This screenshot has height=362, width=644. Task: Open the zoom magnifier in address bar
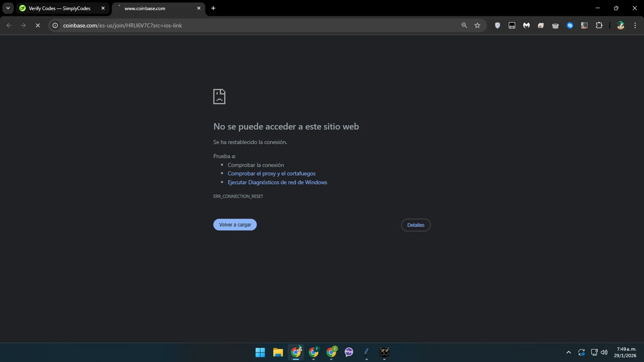point(464,25)
